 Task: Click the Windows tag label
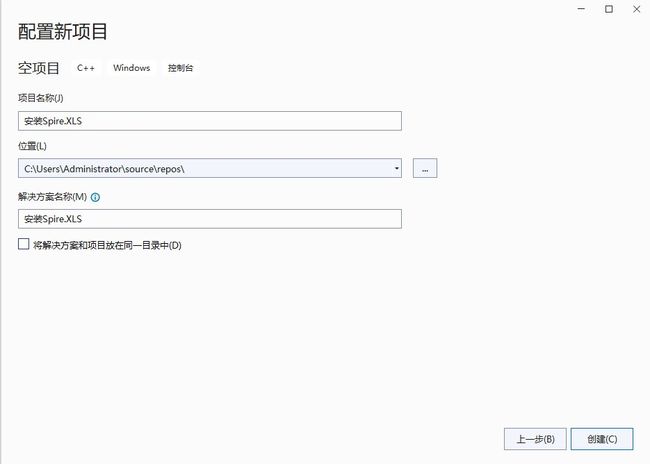click(131, 68)
